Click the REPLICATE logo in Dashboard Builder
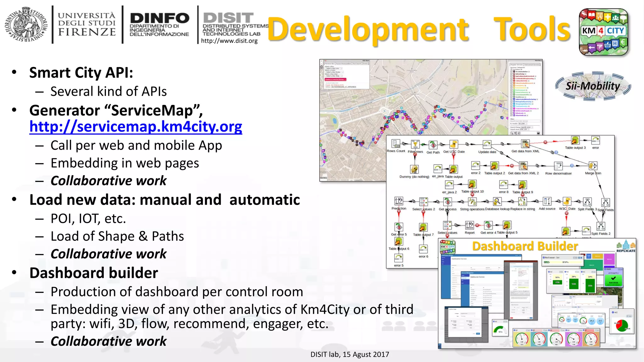This screenshot has height=362, width=644. point(626,246)
